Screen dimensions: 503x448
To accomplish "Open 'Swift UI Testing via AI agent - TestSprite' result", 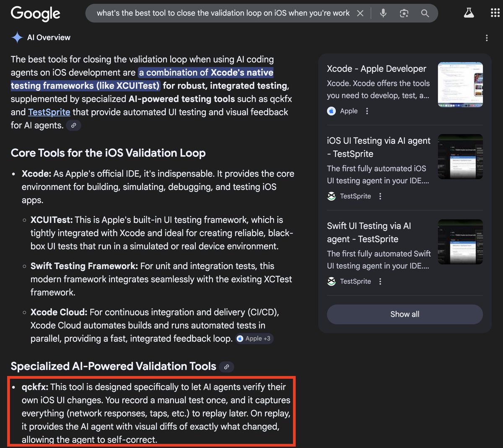I will (369, 232).
